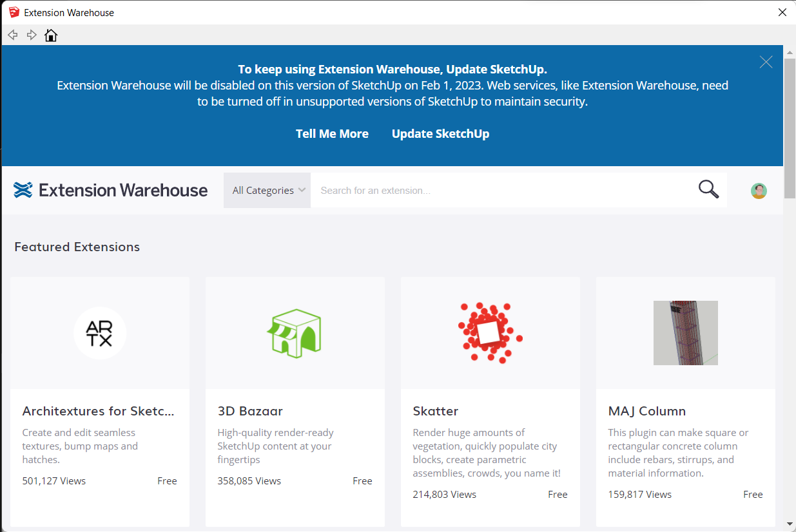Click the magnifying glass search icon
Screen dimensions: 796x532
click(x=708, y=189)
